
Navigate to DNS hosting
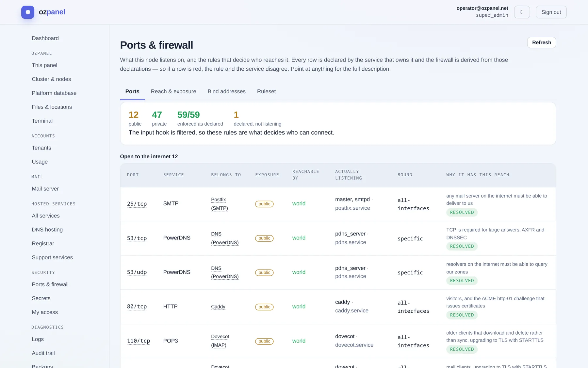coord(47,230)
